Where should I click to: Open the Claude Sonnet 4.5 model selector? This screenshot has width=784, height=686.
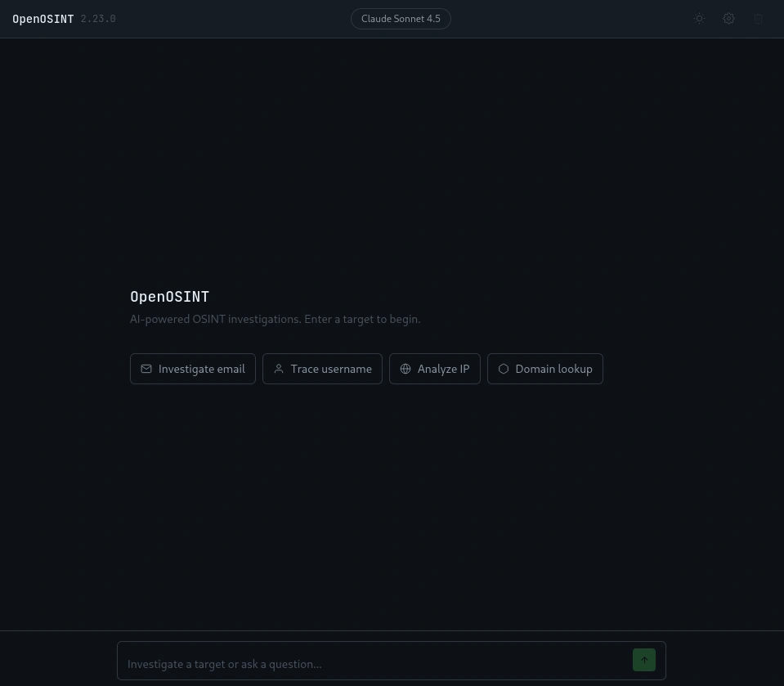pyautogui.click(x=401, y=19)
